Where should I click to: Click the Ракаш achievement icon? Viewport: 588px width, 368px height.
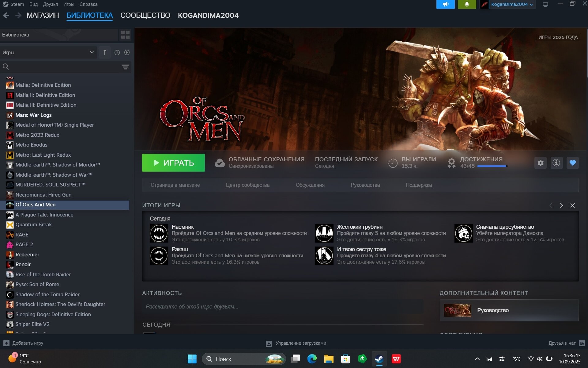(x=159, y=256)
